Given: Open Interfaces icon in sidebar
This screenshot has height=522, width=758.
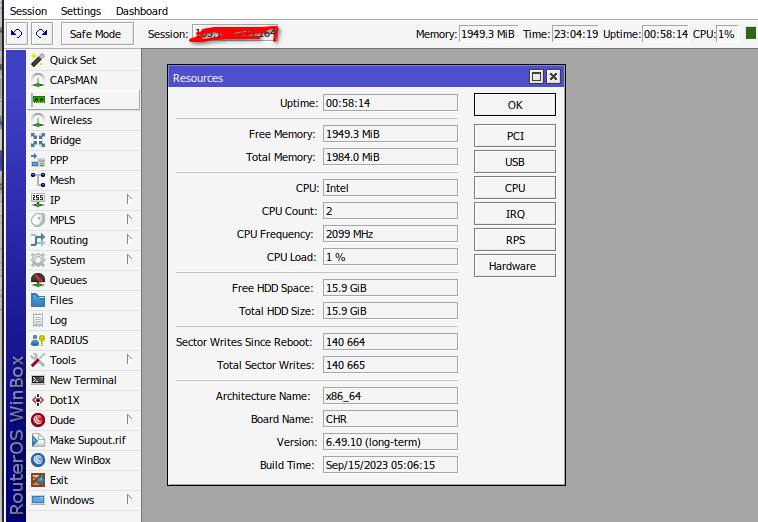Looking at the screenshot, I should [38, 100].
